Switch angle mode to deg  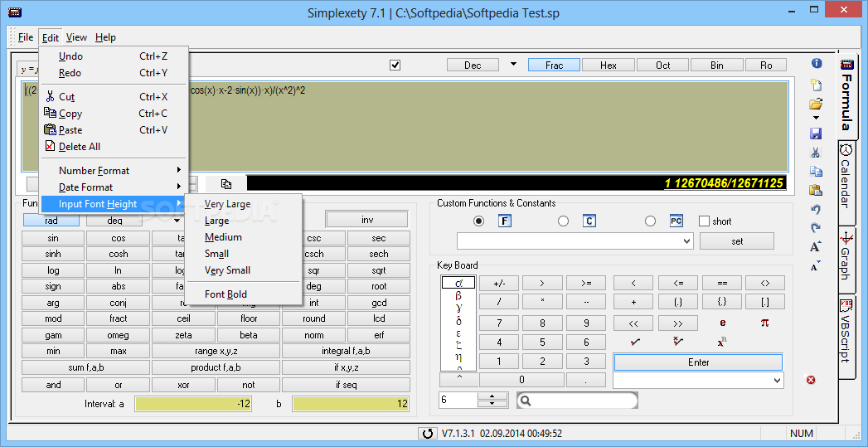pos(114,220)
